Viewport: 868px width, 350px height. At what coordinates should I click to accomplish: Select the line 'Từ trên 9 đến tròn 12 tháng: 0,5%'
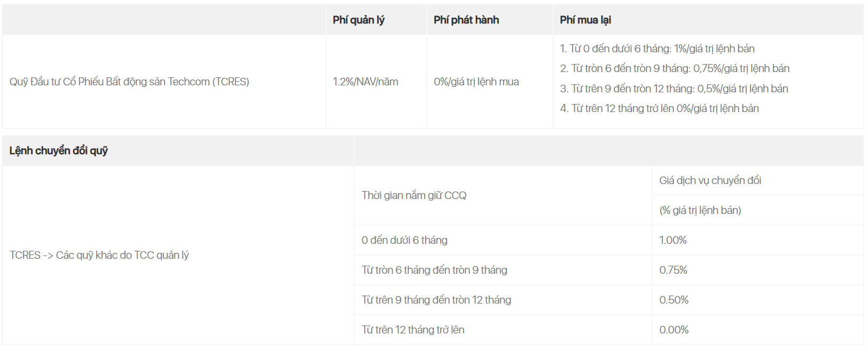pyautogui.click(x=674, y=89)
